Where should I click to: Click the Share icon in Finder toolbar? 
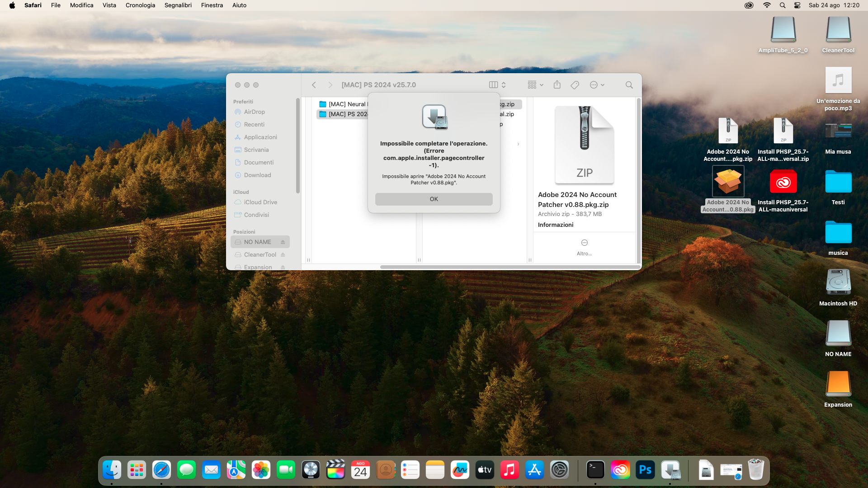click(x=557, y=85)
